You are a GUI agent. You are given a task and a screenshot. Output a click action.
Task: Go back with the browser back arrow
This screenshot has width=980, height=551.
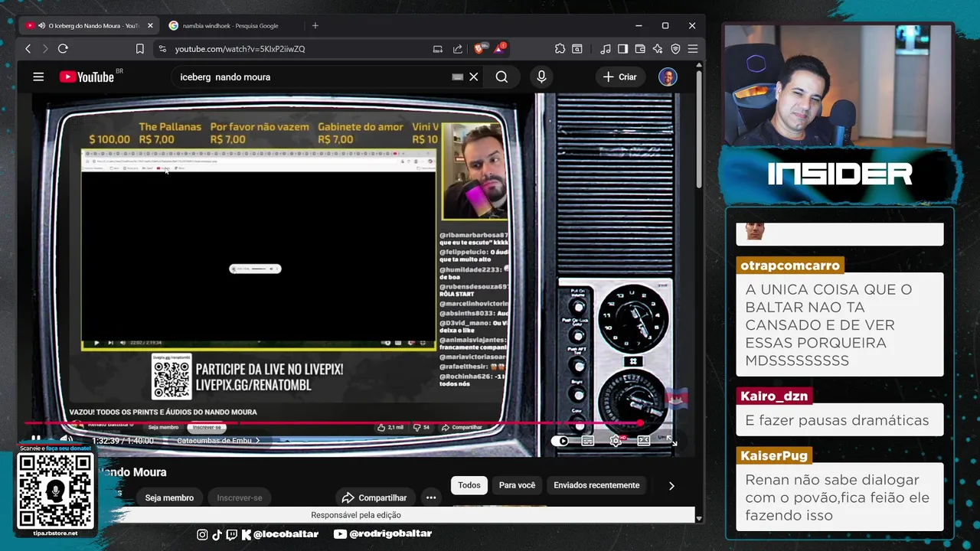pyautogui.click(x=28, y=49)
